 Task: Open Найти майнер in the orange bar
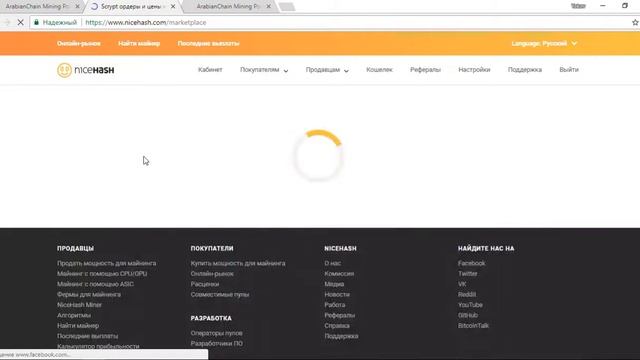point(139,43)
